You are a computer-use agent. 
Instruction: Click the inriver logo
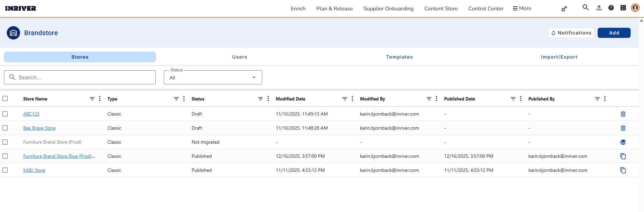tap(20, 8)
